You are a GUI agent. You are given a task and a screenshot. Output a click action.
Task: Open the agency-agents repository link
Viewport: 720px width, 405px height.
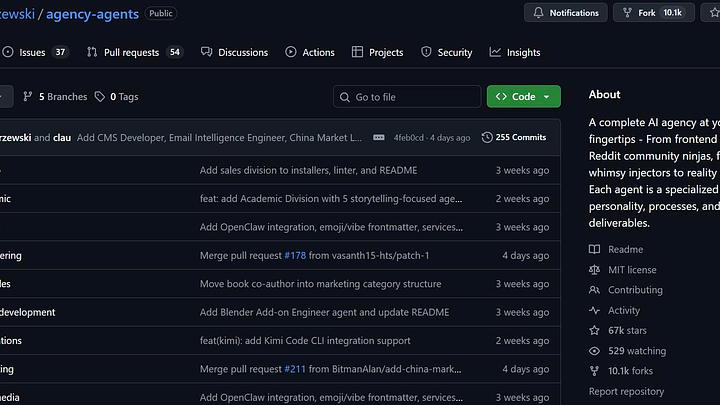[x=92, y=14]
